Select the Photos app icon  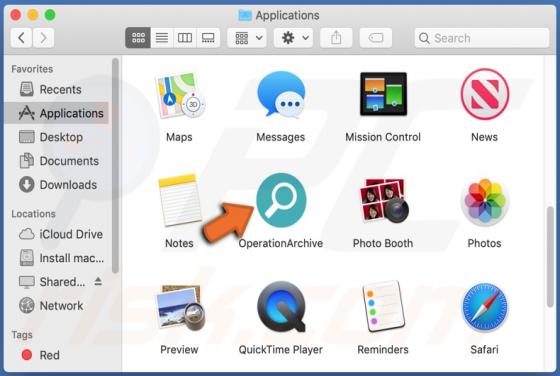485,202
